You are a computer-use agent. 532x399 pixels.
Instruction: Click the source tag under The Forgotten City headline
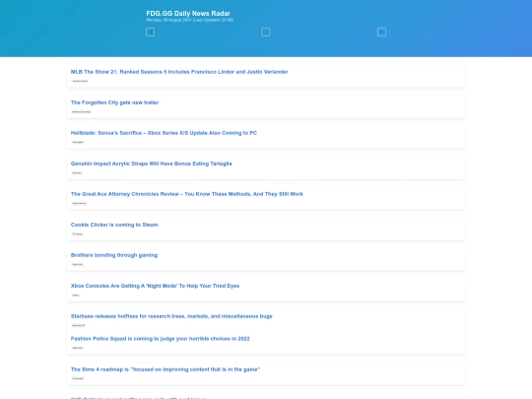pos(82,111)
